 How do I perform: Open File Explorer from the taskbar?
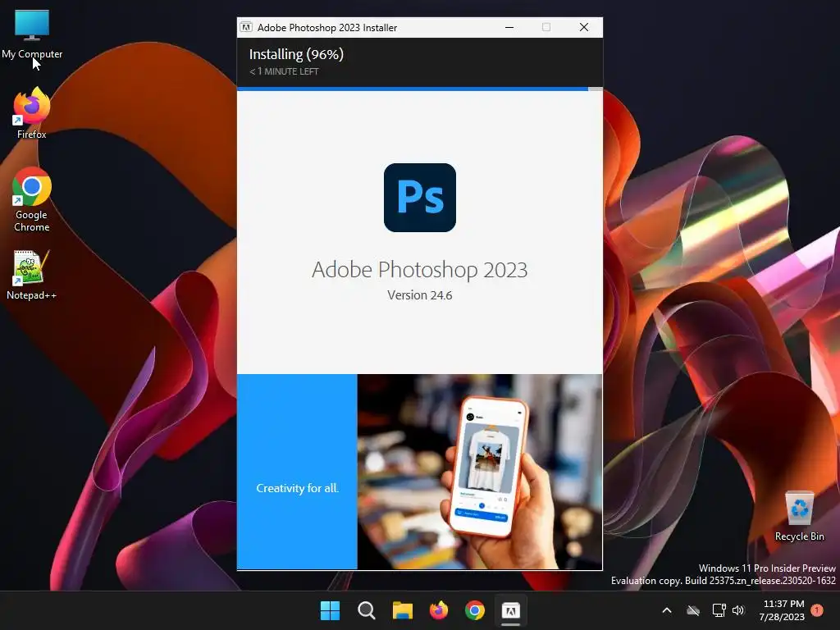pos(402,610)
